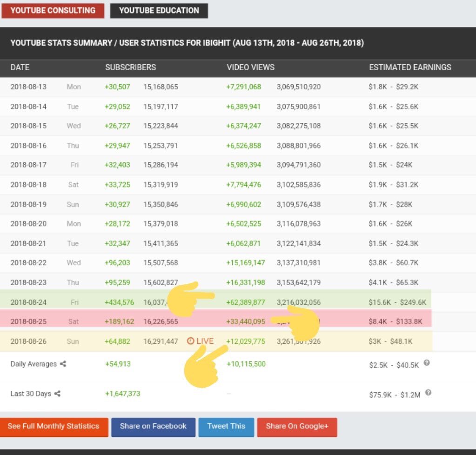The width and height of the screenshot is (476, 455).
Task: Click earnings $8.4K - $133.8K
Action: click(x=395, y=321)
